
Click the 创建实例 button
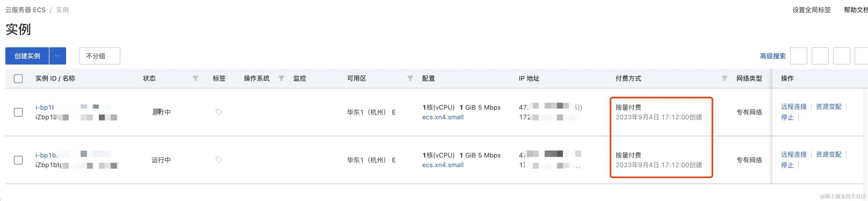coord(27,56)
